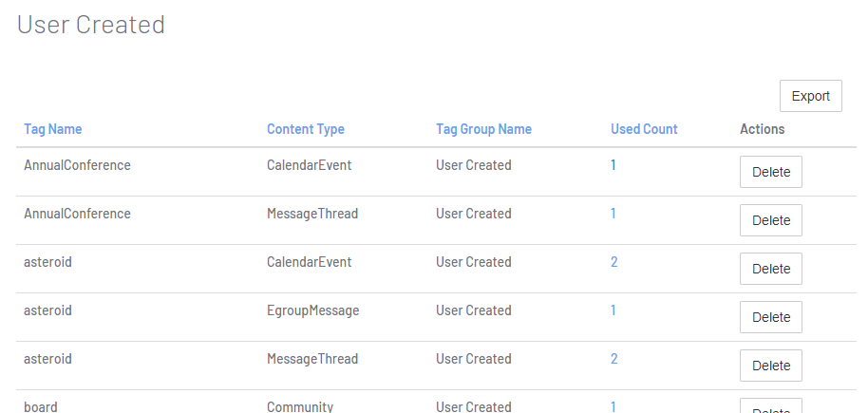Delete the AnnualConference CalendarEvent tag
Screen dimensions: 868x413
coord(770,172)
